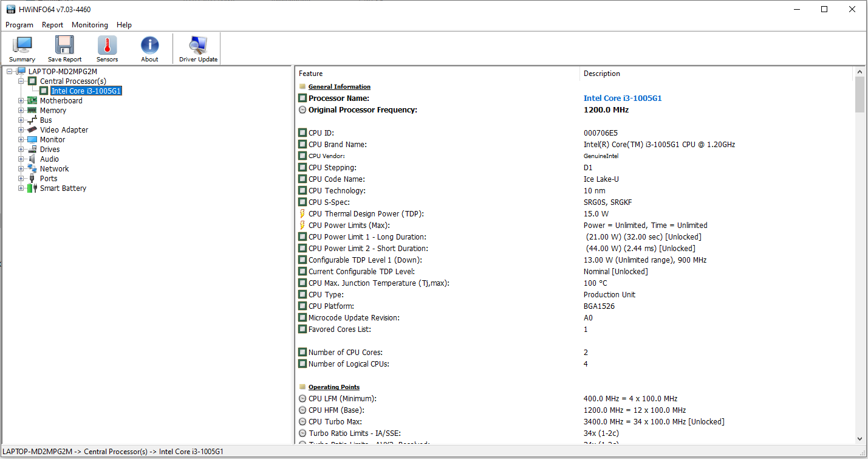Expand the Motherboard tree node

pos(21,101)
